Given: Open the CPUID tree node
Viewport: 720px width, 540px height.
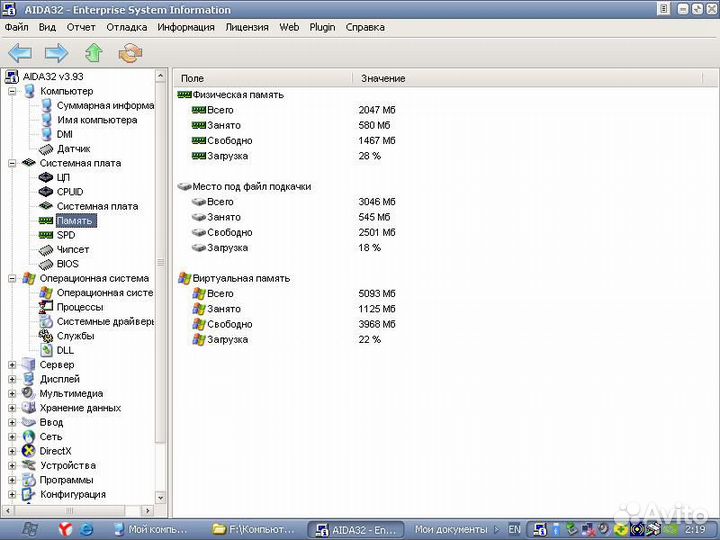Looking at the screenshot, I should coord(69,192).
